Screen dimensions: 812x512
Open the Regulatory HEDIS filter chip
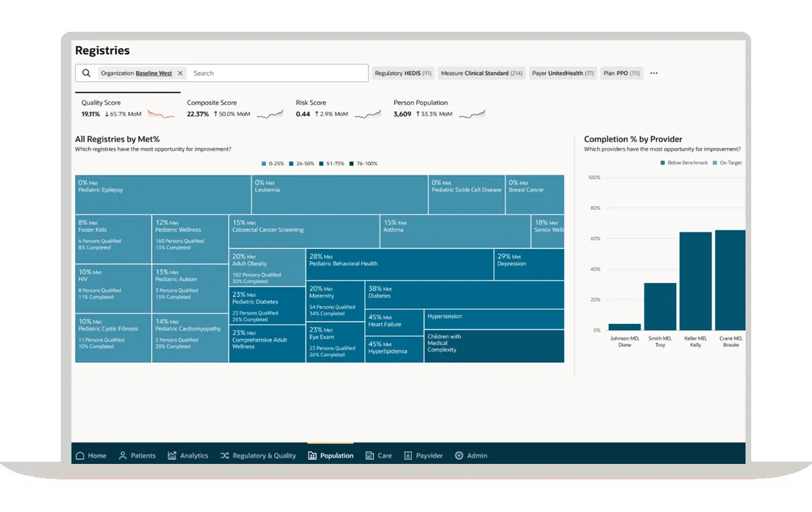pos(403,73)
